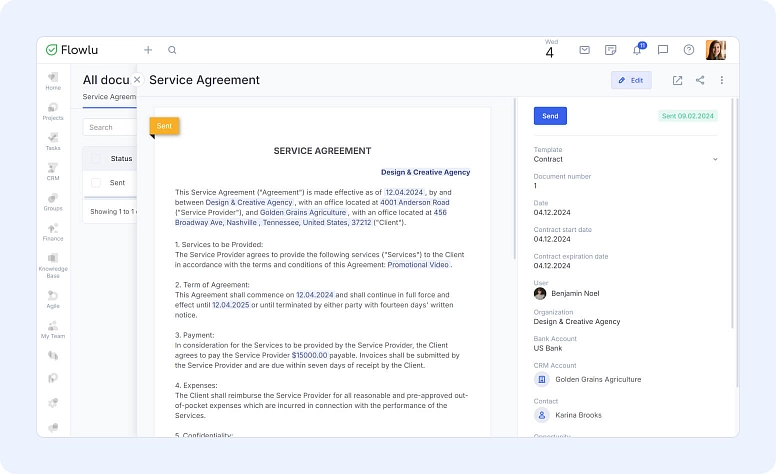This screenshot has width=776, height=474.
Task: Open the Tasks sidebar module
Action: (53, 140)
